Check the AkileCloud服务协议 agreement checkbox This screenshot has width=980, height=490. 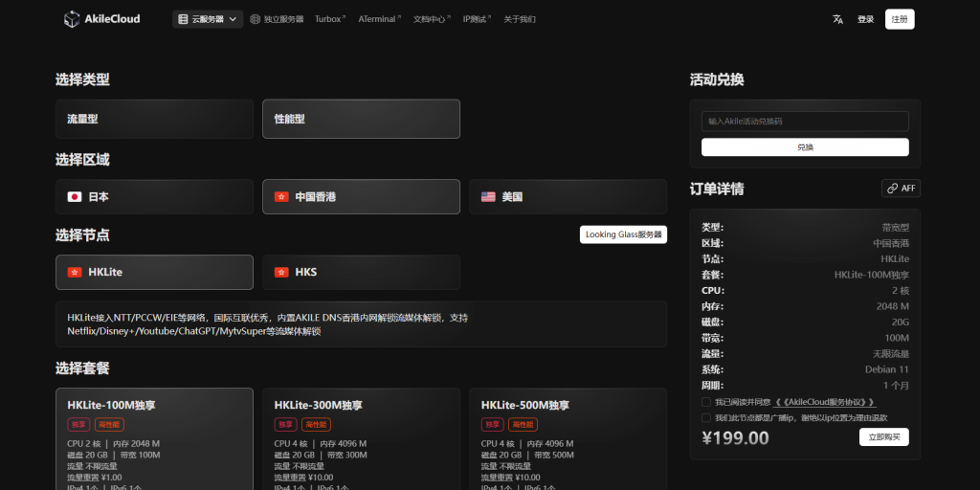pos(706,403)
